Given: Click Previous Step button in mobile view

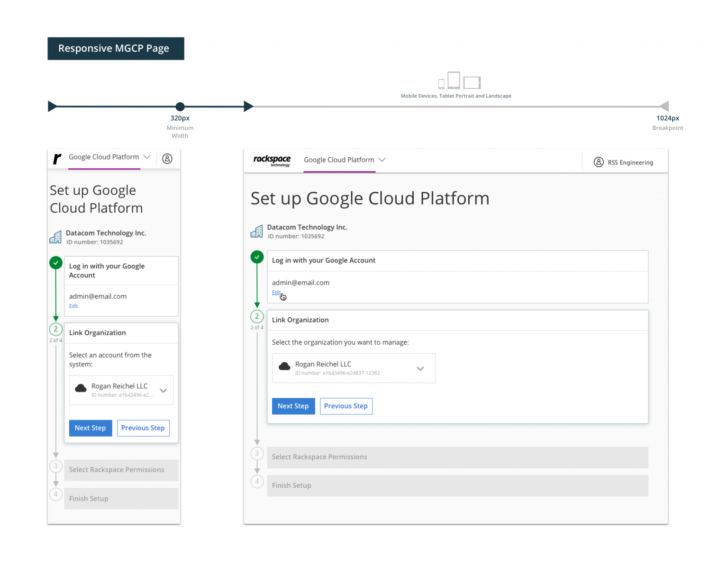Looking at the screenshot, I should (x=143, y=428).
